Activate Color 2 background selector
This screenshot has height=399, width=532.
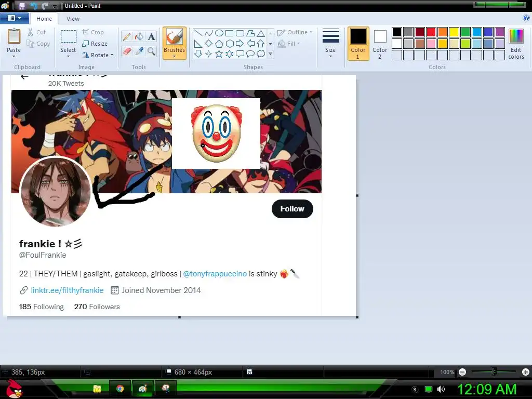[x=380, y=44]
